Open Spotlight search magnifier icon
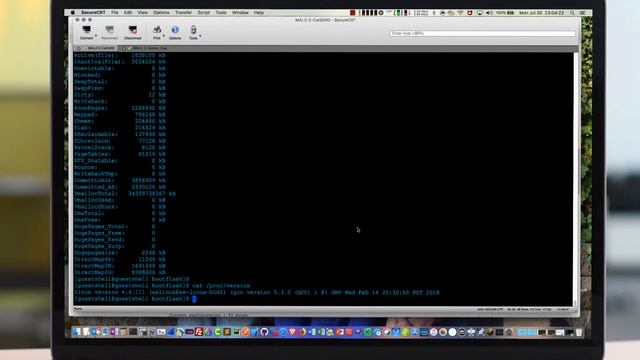This screenshot has width=640, height=360. (x=572, y=13)
